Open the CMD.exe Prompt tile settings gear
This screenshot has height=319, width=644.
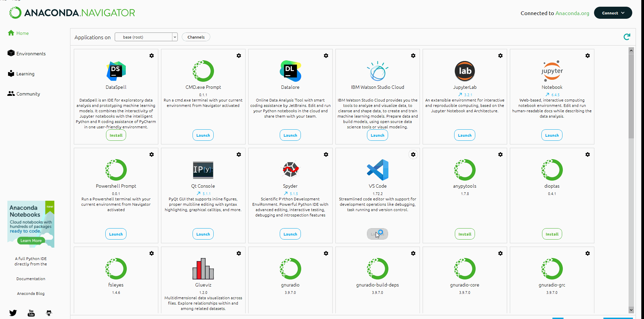[239, 56]
